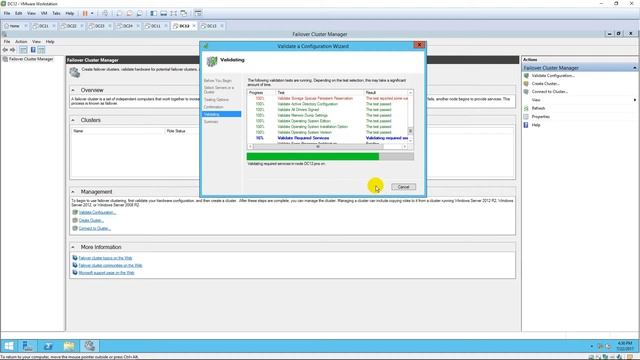
Task: Pause the virtual machine from VMware toolbar
Action: click(85, 13)
